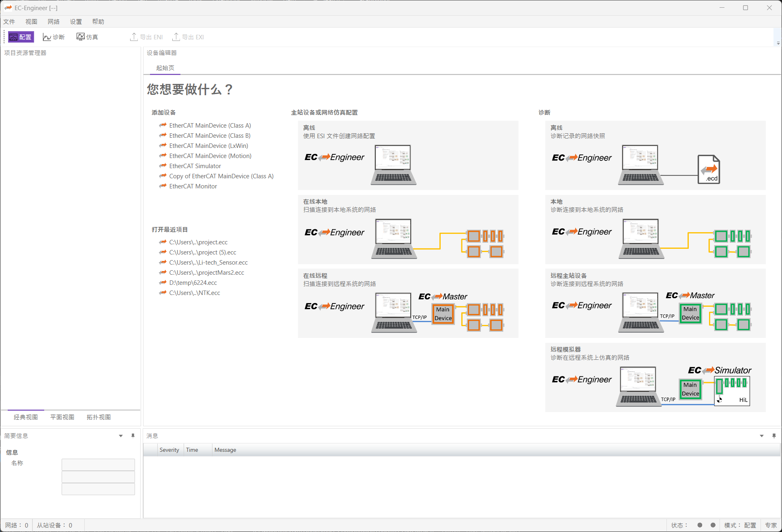The height and width of the screenshot is (532, 782).
Task: Open 消息 panel dropdown arrow
Action: pyautogui.click(x=762, y=436)
